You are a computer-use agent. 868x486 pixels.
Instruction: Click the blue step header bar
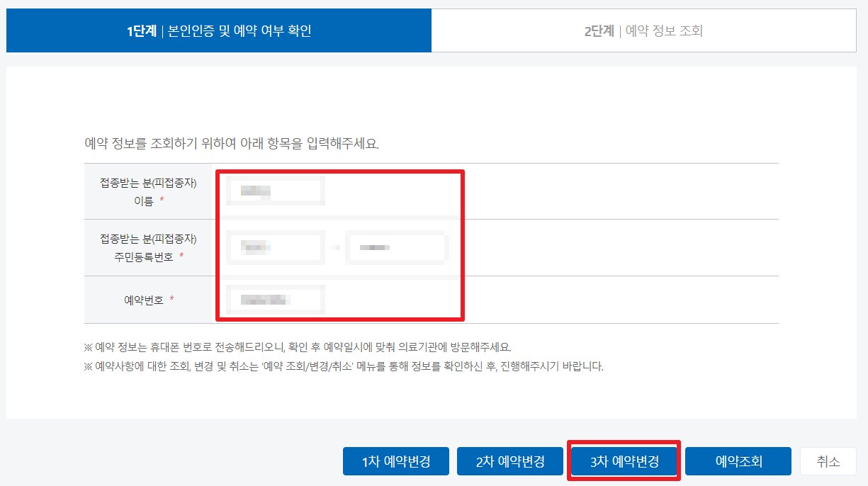pos(218,30)
